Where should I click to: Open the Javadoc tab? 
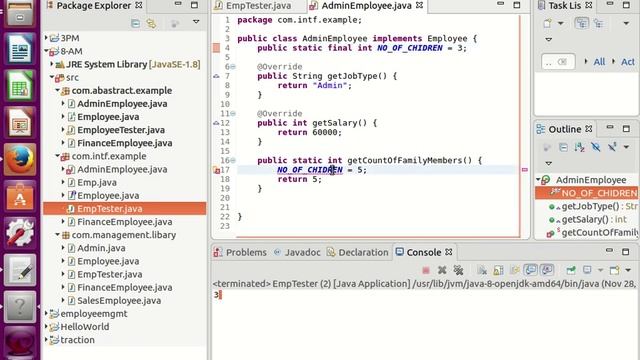pyautogui.click(x=298, y=252)
